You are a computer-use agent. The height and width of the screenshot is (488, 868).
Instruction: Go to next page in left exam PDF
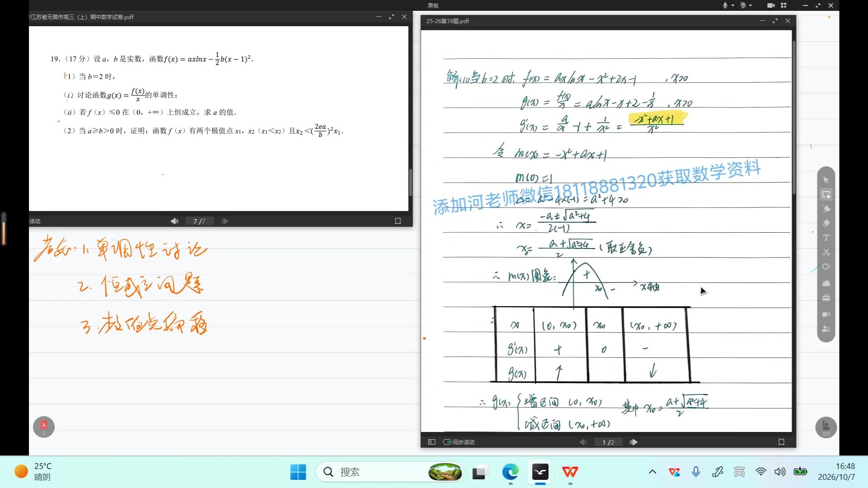coord(225,221)
